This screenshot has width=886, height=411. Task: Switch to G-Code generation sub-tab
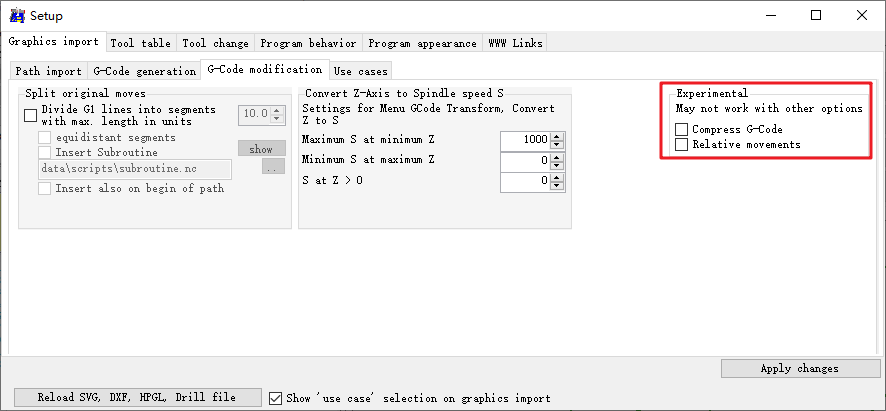click(x=144, y=71)
